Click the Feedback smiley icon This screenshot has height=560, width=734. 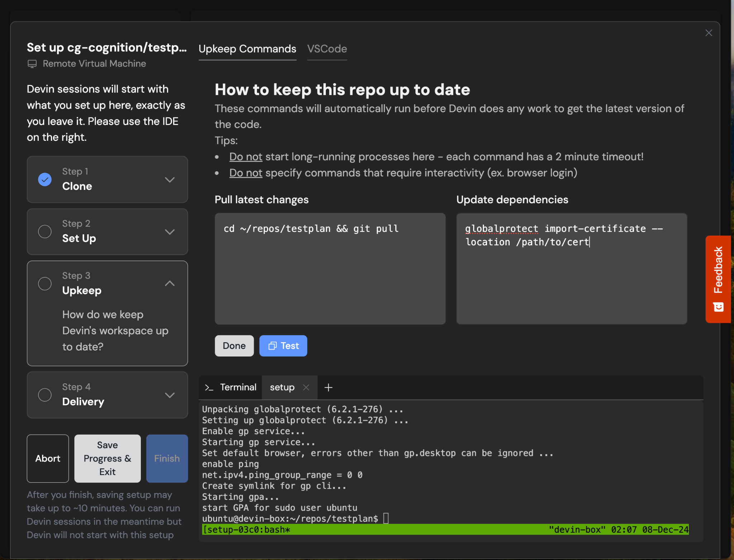tap(719, 307)
